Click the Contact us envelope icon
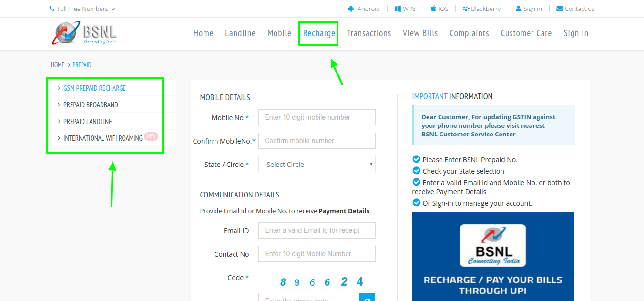Viewport: 644px width, 301px height. [560, 9]
